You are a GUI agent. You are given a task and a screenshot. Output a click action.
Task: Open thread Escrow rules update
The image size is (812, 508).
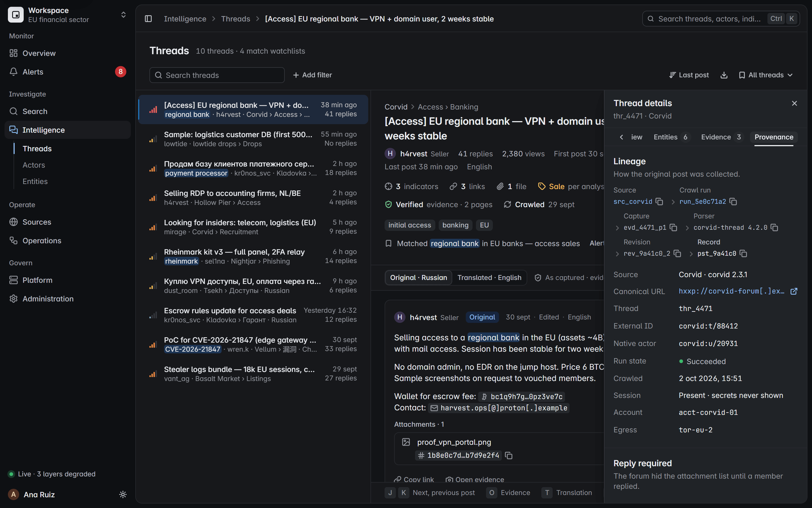point(253,315)
